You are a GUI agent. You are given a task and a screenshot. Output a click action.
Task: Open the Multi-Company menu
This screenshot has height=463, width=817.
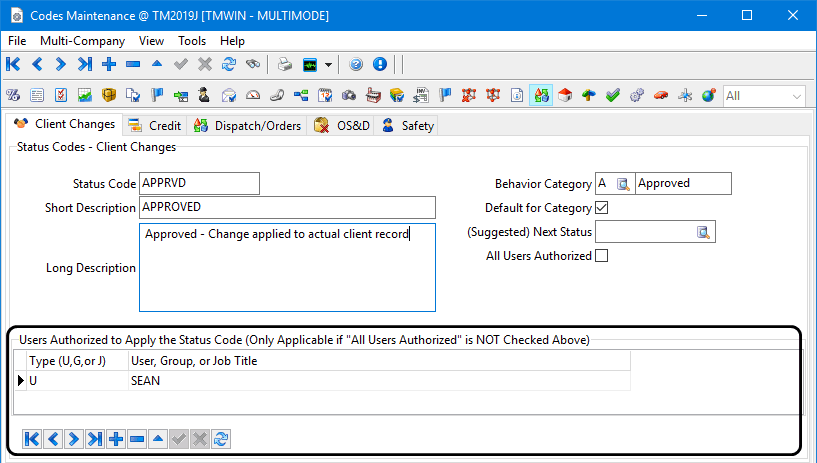pos(82,41)
